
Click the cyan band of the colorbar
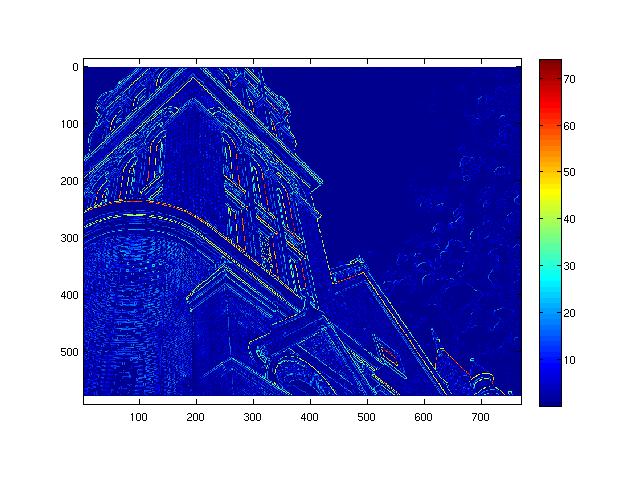point(550,278)
